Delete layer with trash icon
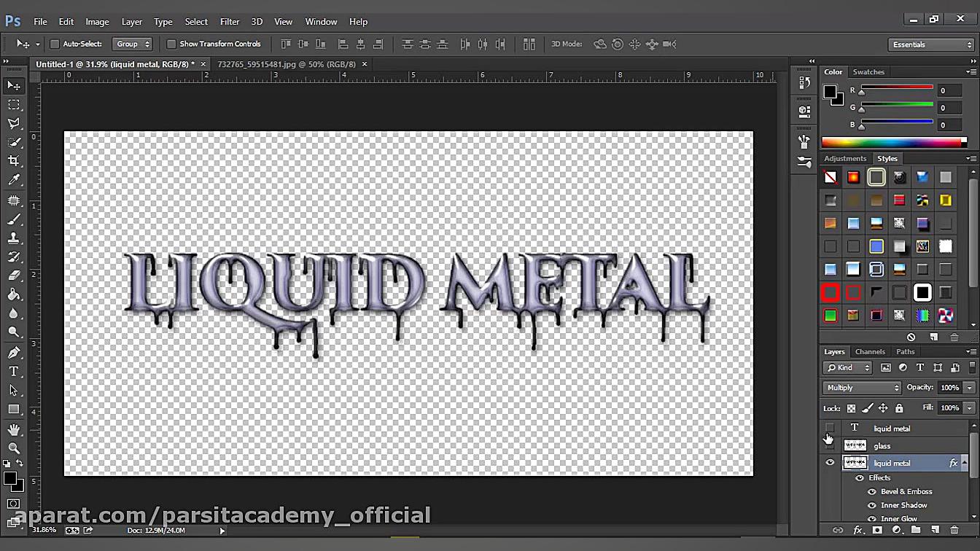 tap(954, 530)
